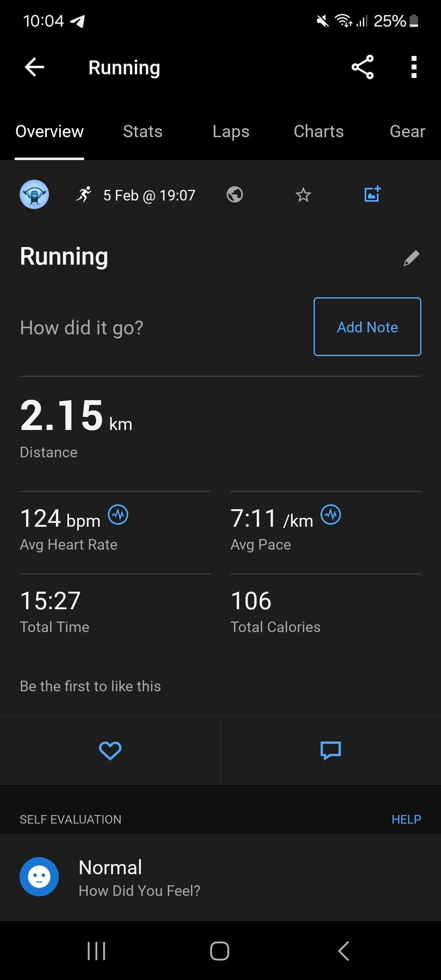
Task: Open privacy globe setting
Action: coord(235,194)
